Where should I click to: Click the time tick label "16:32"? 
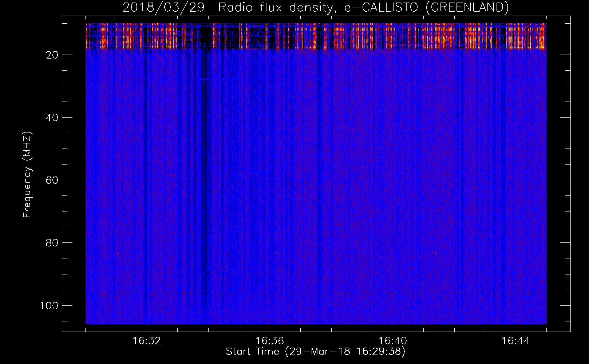(147, 341)
